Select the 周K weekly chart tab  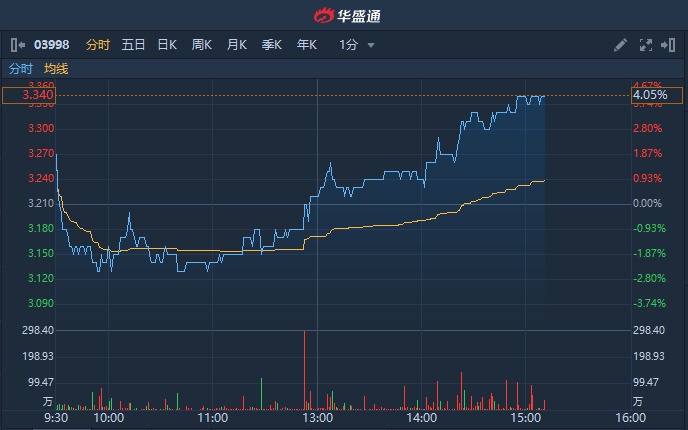coord(202,45)
